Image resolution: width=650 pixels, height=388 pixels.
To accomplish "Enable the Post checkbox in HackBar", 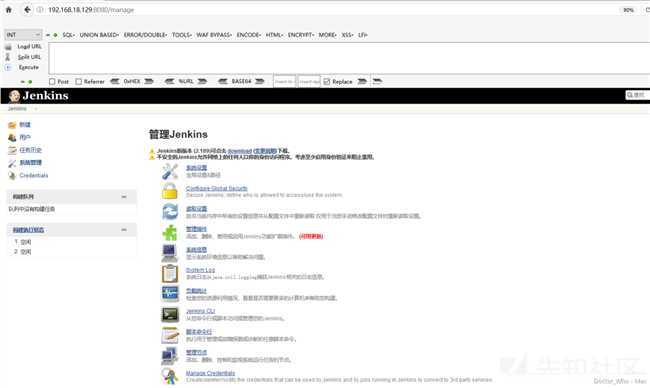I will coord(52,82).
